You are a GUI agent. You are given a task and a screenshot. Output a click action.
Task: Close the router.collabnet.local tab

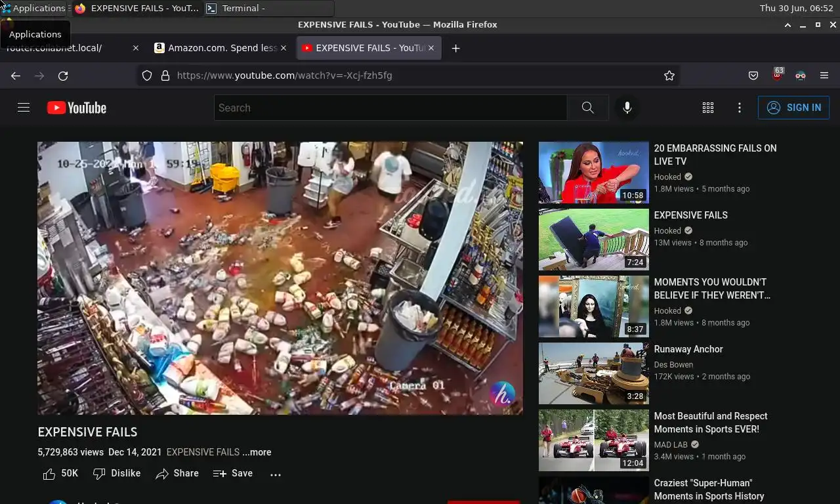(x=136, y=48)
